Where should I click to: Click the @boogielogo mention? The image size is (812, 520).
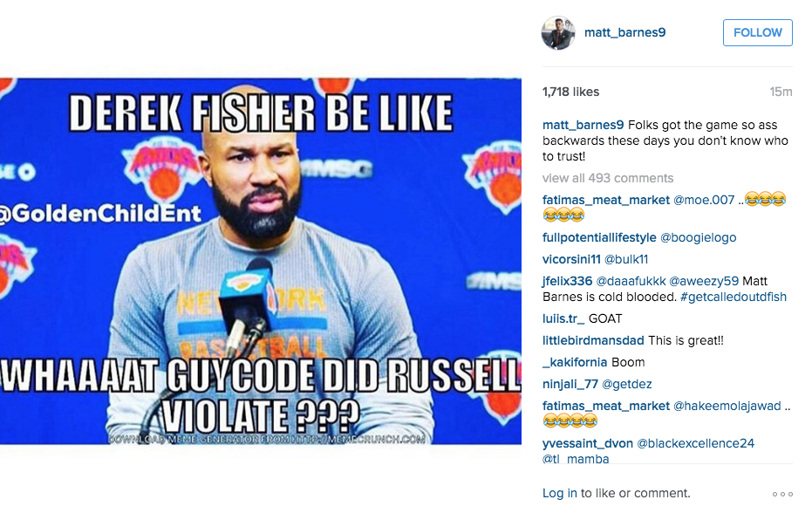tap(698, 237)
